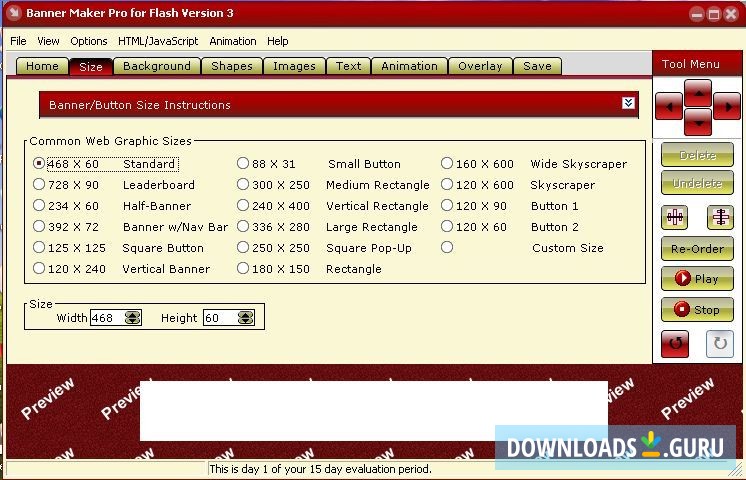Expand Banner/Button Size Instructions chevron
Screen dimensions: 746x480
[x=628, y=103]
